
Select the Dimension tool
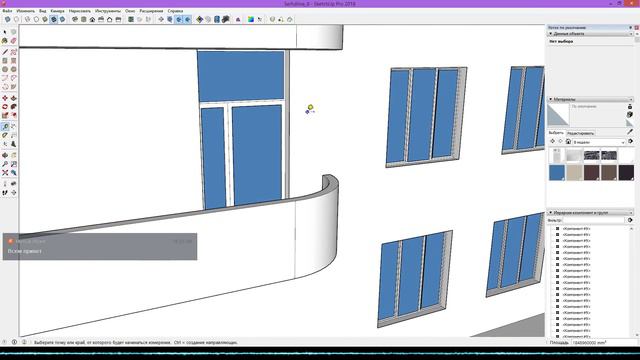click(13, 127)
